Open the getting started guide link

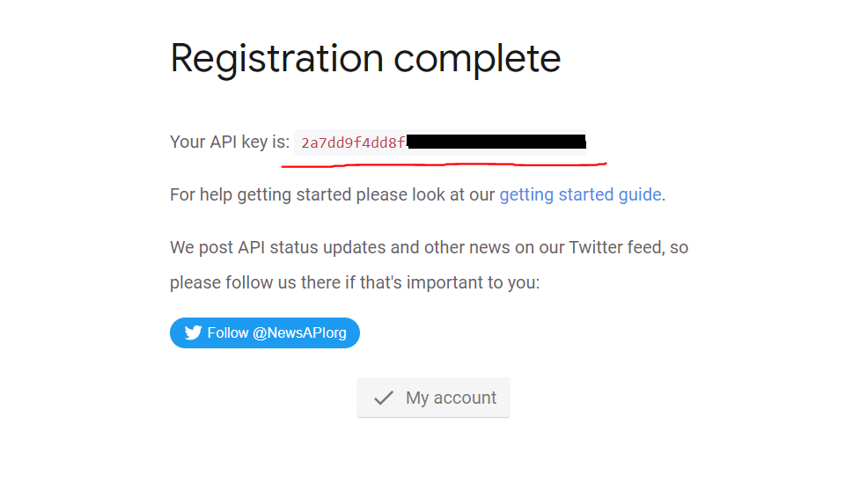pyautogui.click(x=580, y=194)
